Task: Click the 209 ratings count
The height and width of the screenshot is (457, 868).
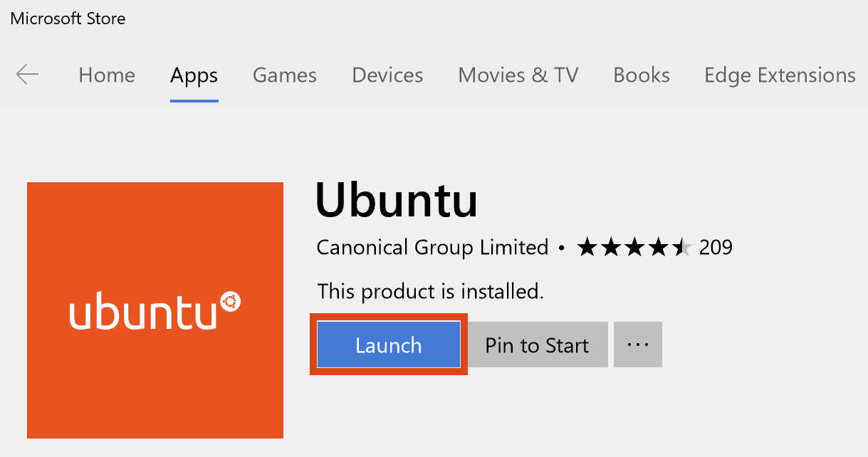Action: click(716, 248)
